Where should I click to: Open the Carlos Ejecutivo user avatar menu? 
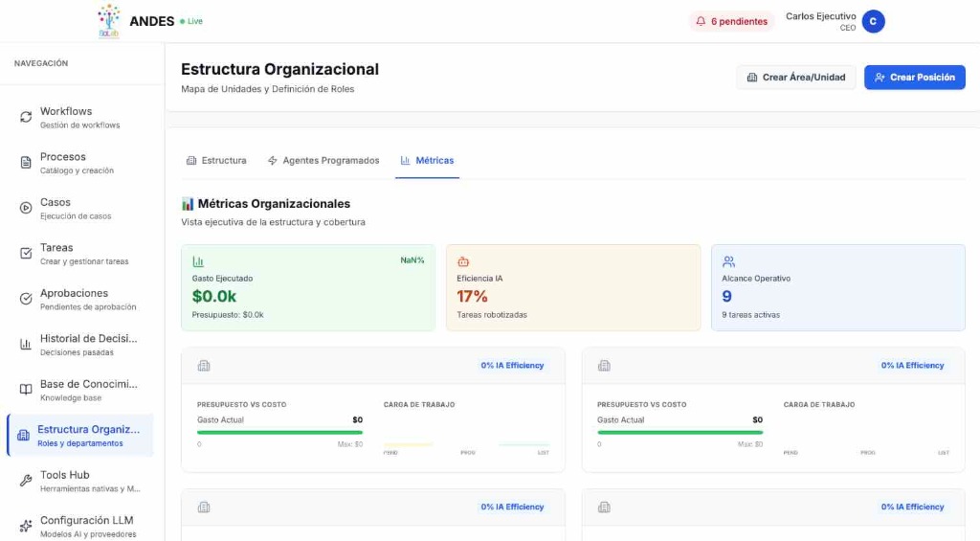[873, 21]
